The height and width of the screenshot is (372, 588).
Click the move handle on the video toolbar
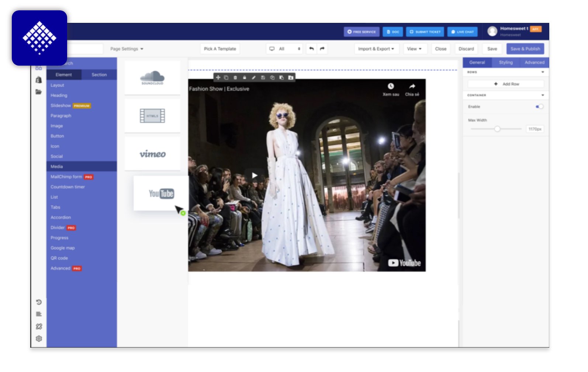[x=218, y=77]
